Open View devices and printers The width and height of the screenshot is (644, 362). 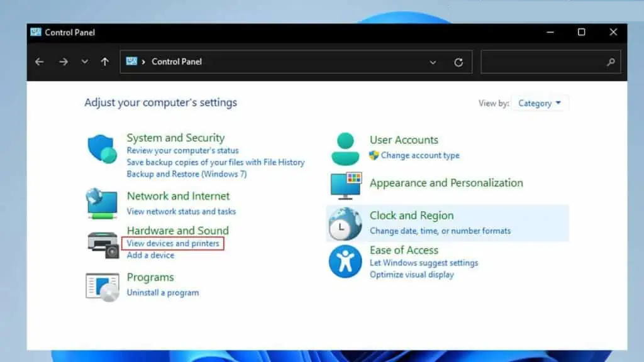(x=172, y=243)
